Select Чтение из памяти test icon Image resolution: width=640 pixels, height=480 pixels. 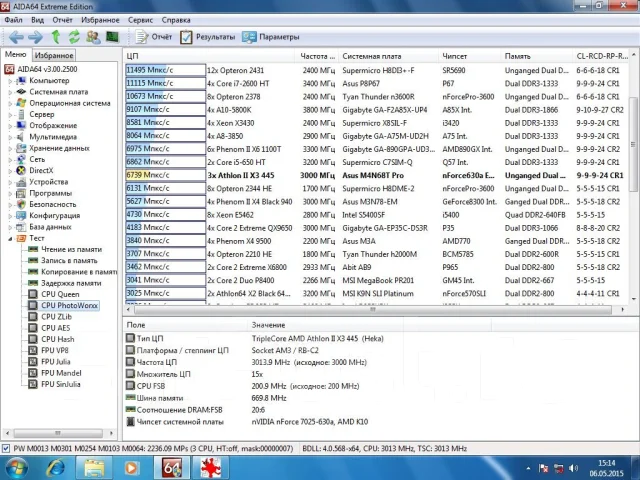[33, 249]
